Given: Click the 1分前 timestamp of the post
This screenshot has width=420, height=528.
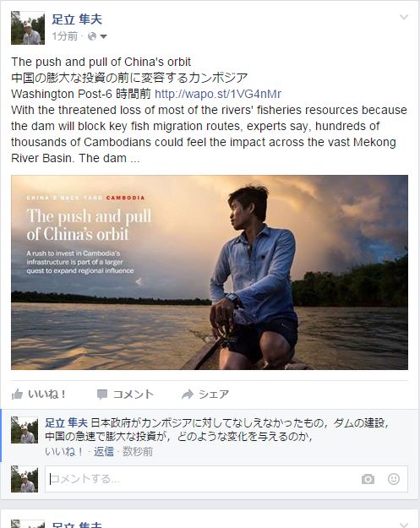Looking at the screenshot, I should 65,36.
